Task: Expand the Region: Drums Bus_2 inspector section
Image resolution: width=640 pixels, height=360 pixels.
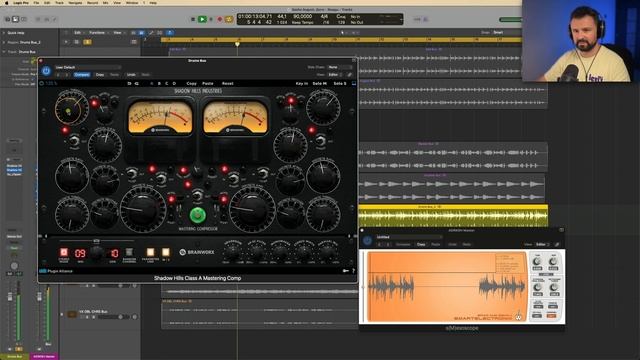Action: click(x=4, y=42)
